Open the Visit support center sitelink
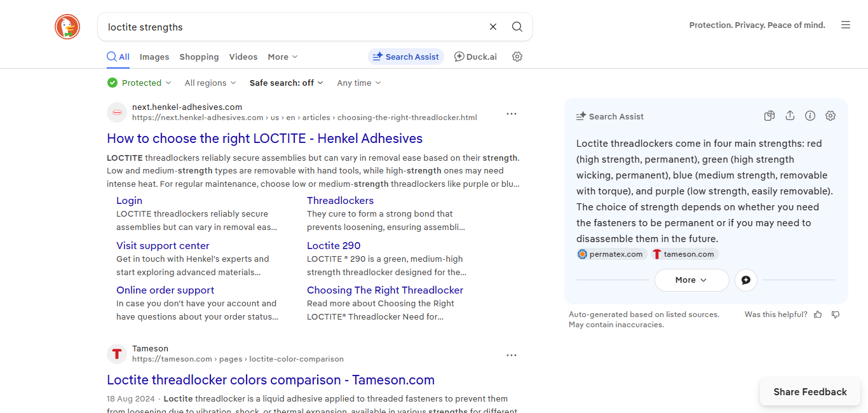Screen dimensions: 868x413 [163, 246]
